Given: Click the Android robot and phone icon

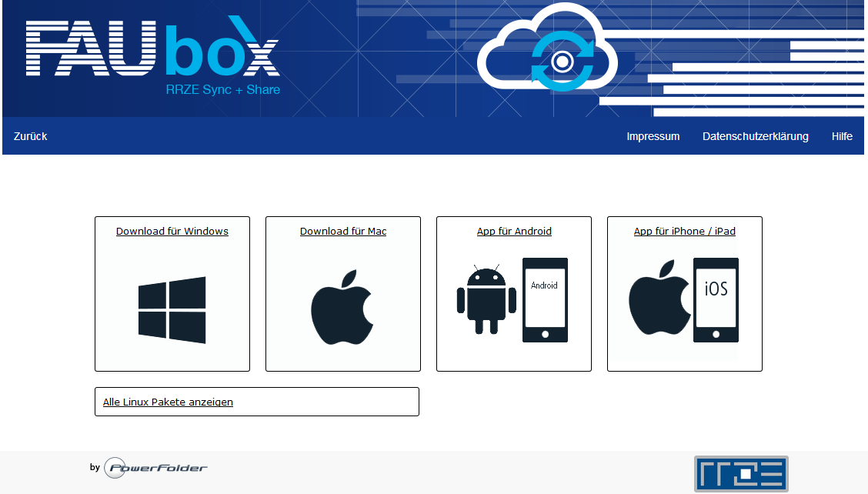Looking at the screenshot, I should point(513,300).
